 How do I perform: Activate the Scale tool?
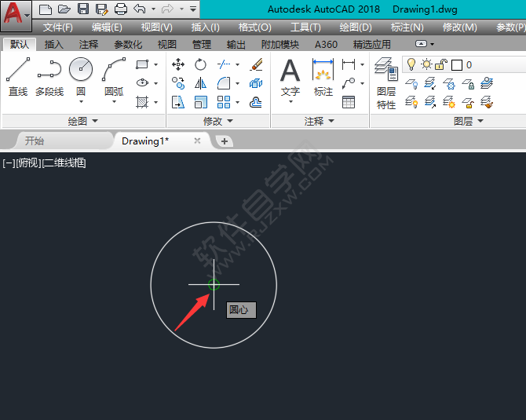point(201,102)
